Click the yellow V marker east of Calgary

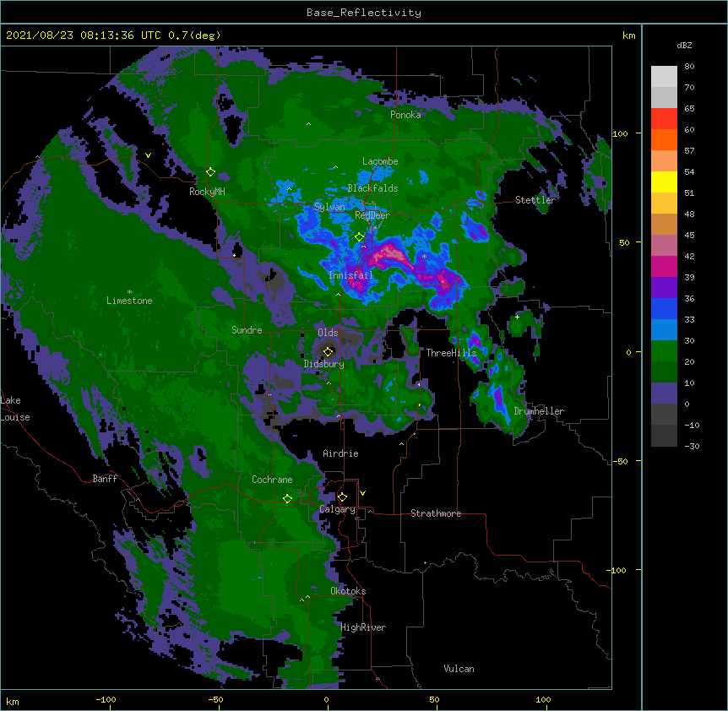(362, 493)
